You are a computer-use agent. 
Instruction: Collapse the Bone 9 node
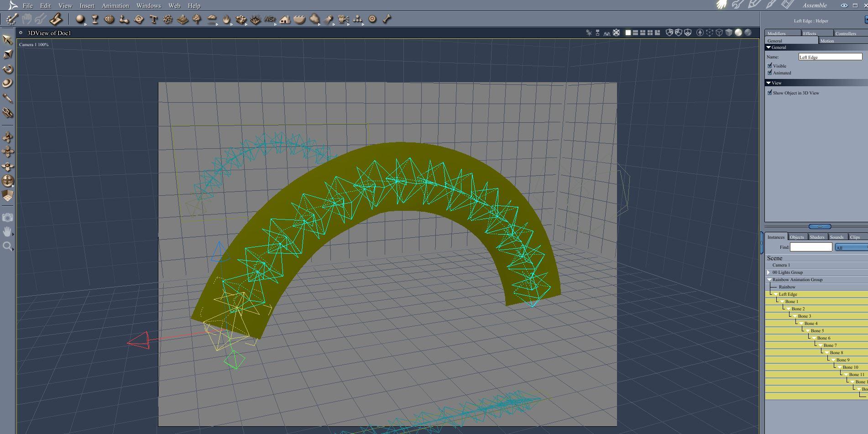point(833,360)
